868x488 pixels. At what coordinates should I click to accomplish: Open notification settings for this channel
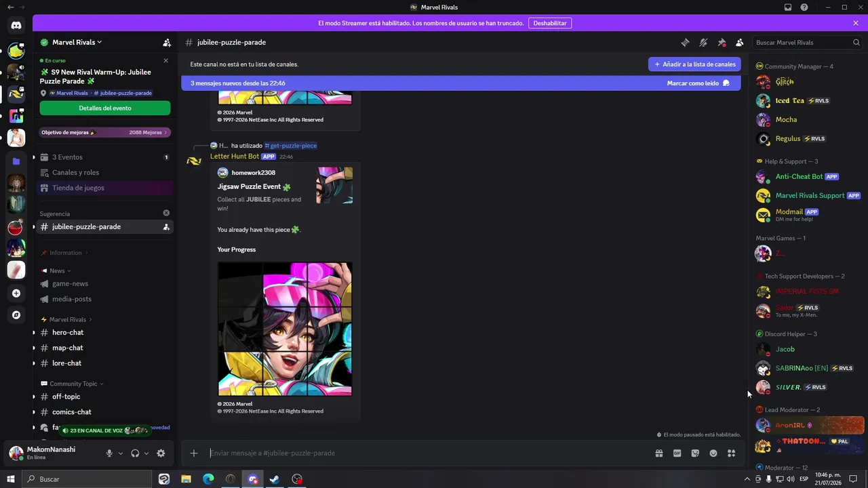703,43
